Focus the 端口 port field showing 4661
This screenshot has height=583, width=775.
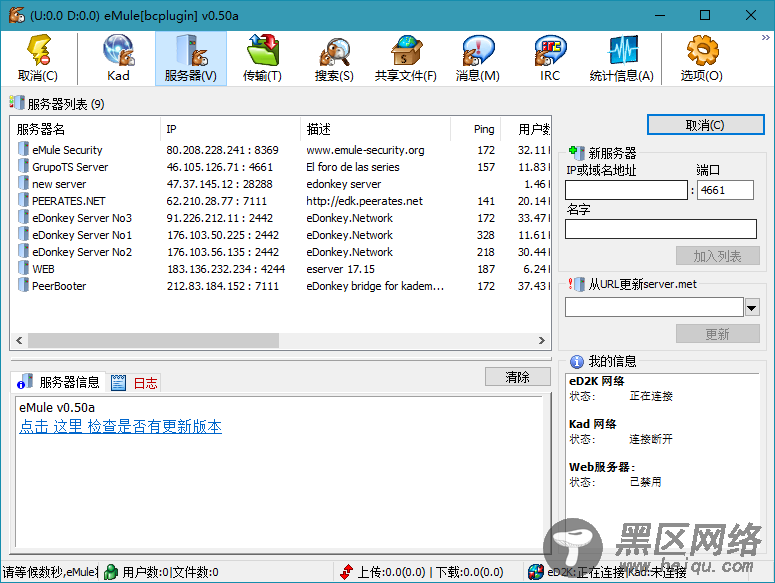(725, 190)
